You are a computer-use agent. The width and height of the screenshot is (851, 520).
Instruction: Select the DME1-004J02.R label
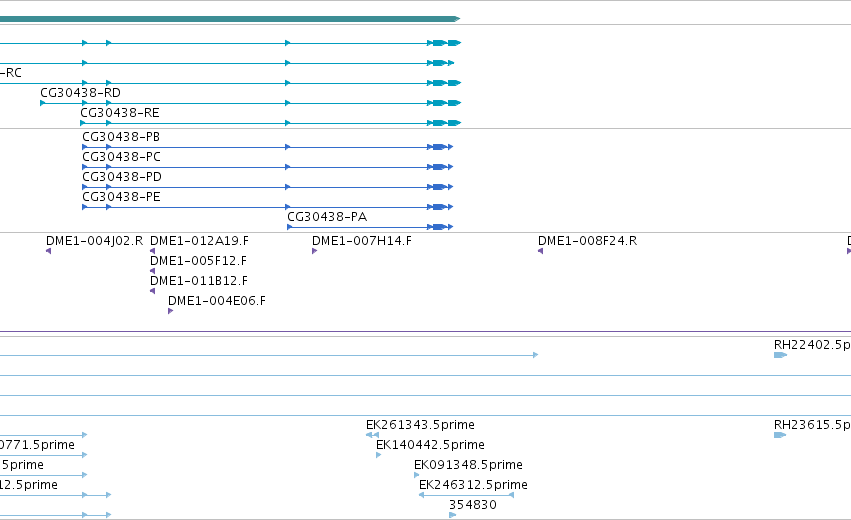[x=94, y=241]
